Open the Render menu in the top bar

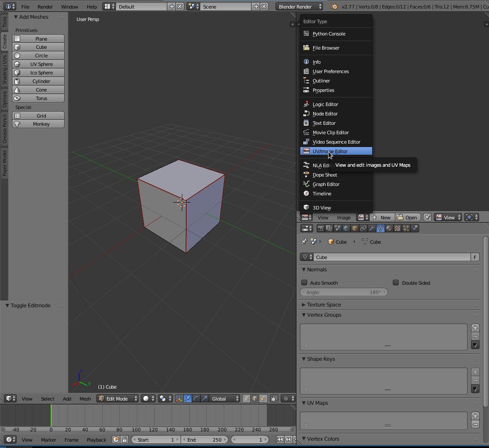(x=45, y=6)
